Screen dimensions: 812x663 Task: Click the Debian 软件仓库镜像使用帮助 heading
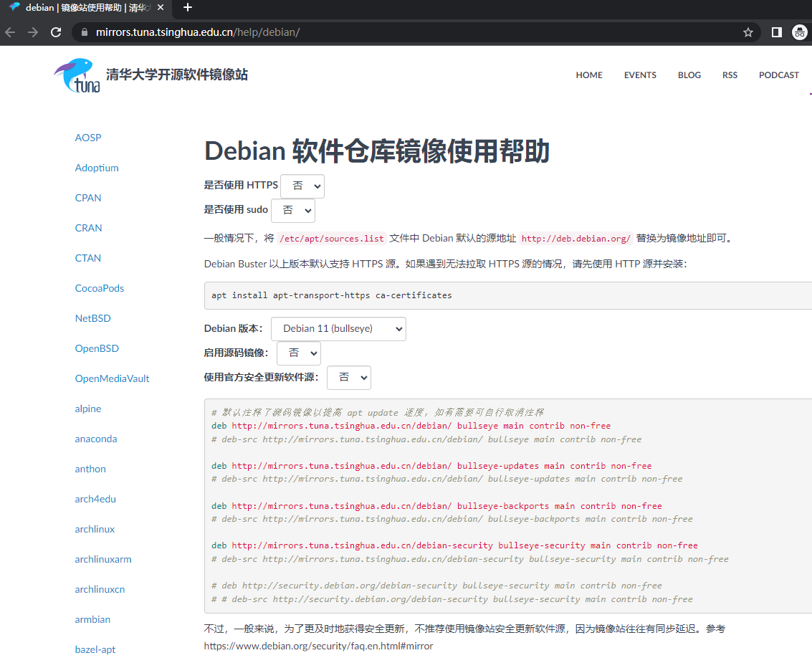pyautogui.click(x=376, y=151)
